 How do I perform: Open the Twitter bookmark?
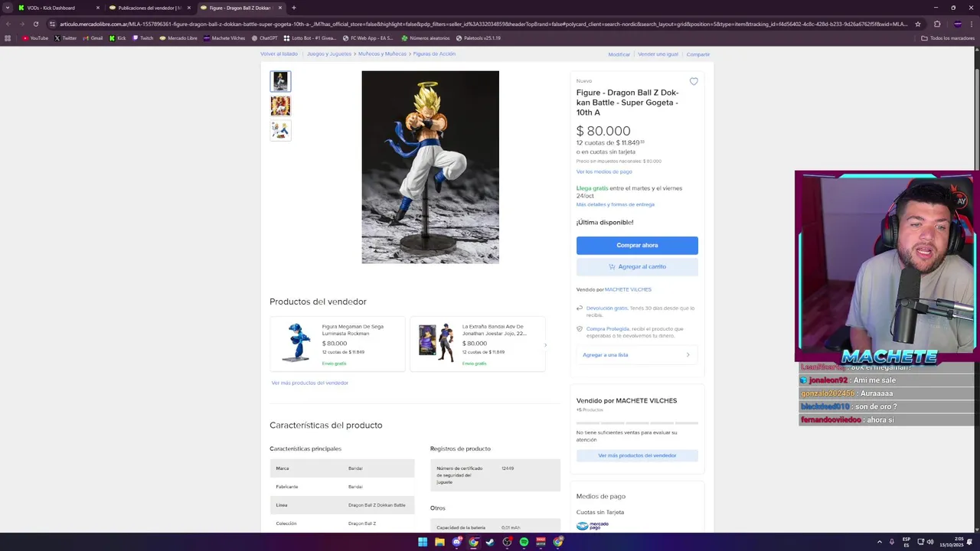coord(66,38)
